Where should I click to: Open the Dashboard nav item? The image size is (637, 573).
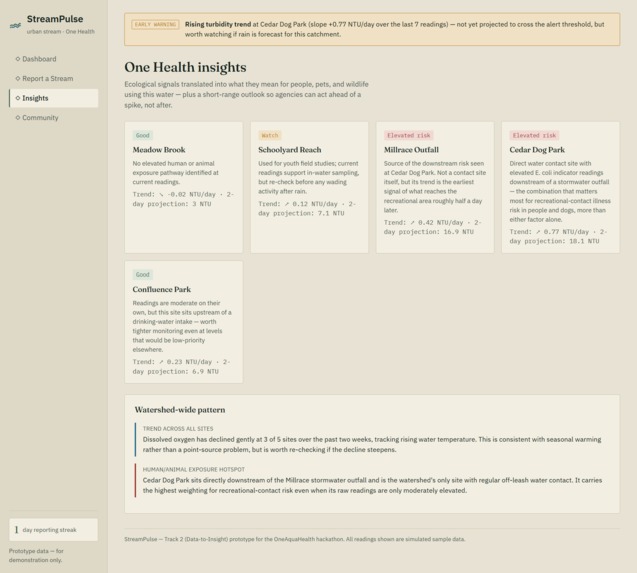(x=54, y=59)
